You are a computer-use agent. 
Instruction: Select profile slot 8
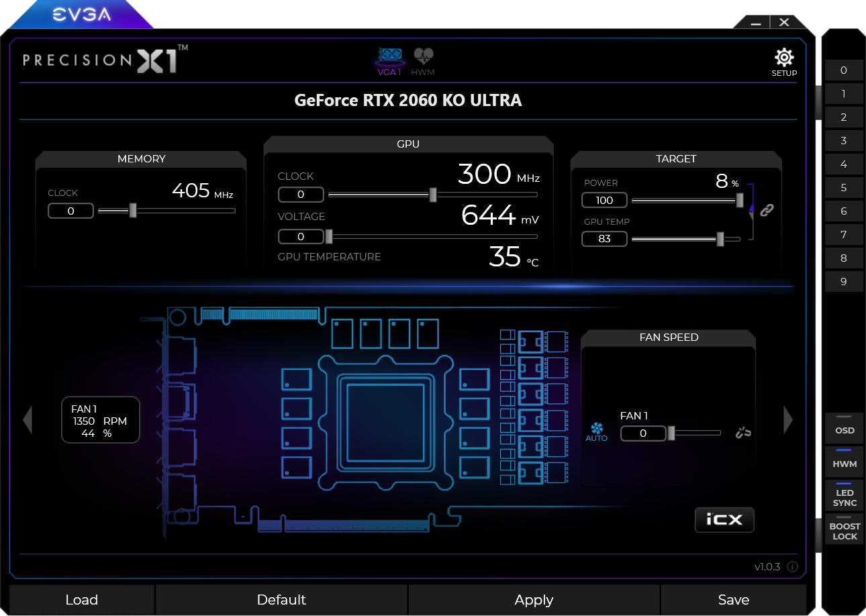tap(844, 258)
